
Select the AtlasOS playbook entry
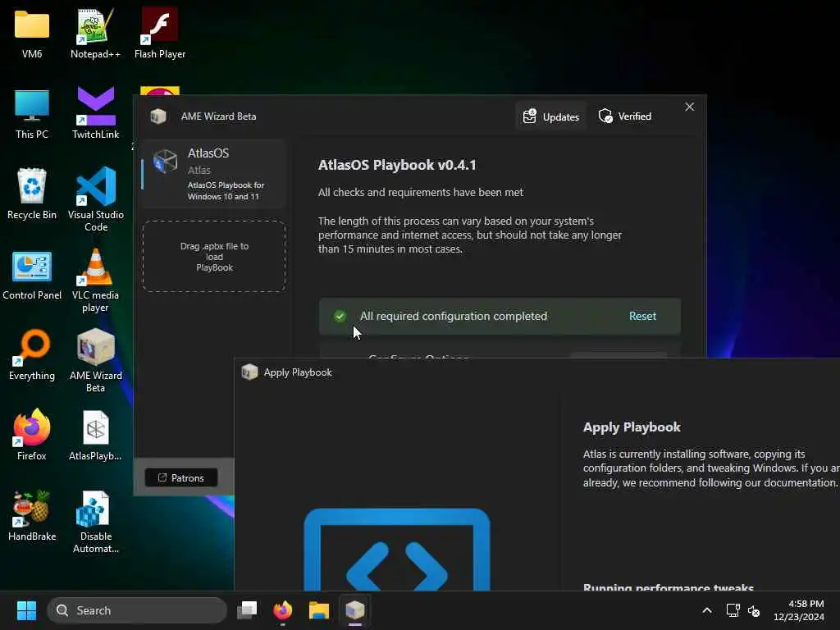click(214, 174)
